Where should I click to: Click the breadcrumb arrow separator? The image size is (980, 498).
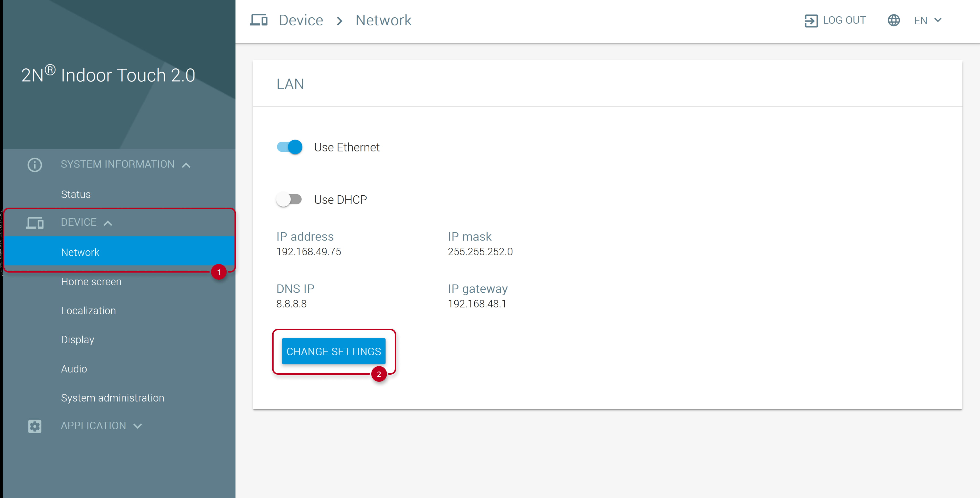pos(339,21)
